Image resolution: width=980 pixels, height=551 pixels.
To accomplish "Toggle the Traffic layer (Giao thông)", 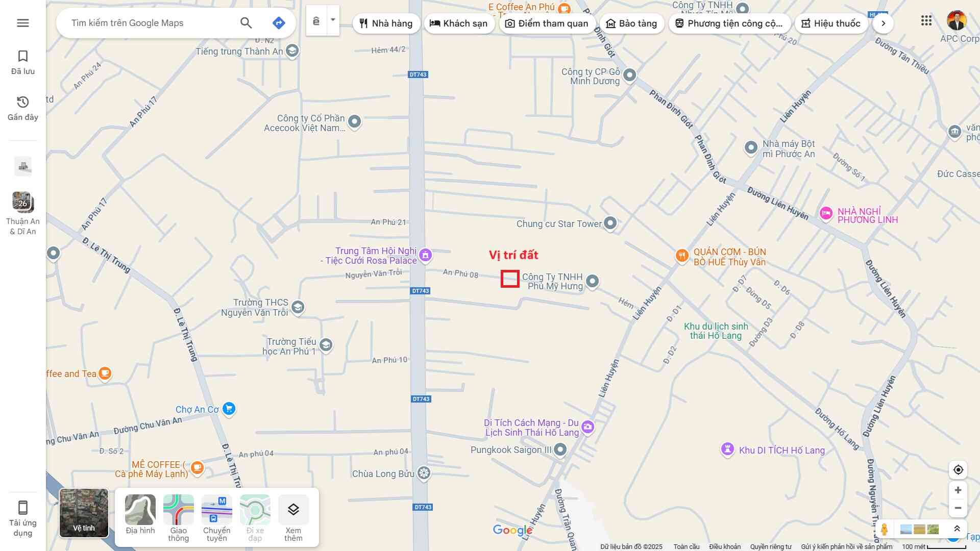I will tap(178, 517).
